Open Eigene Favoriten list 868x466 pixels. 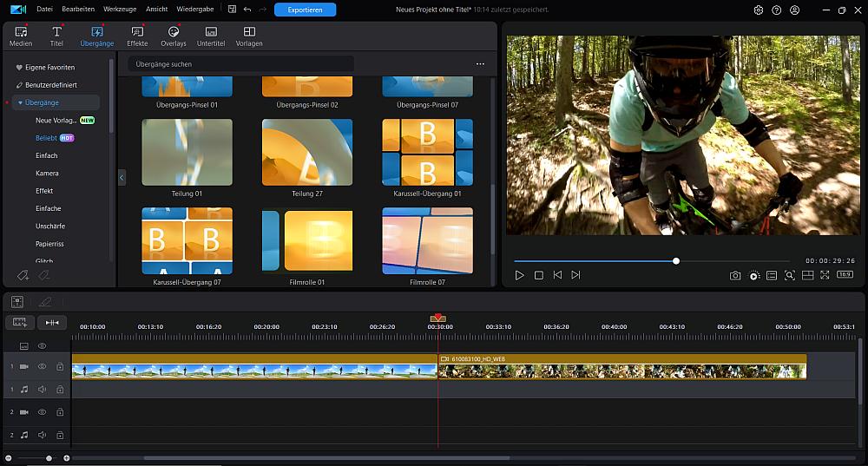click(50, 67)
